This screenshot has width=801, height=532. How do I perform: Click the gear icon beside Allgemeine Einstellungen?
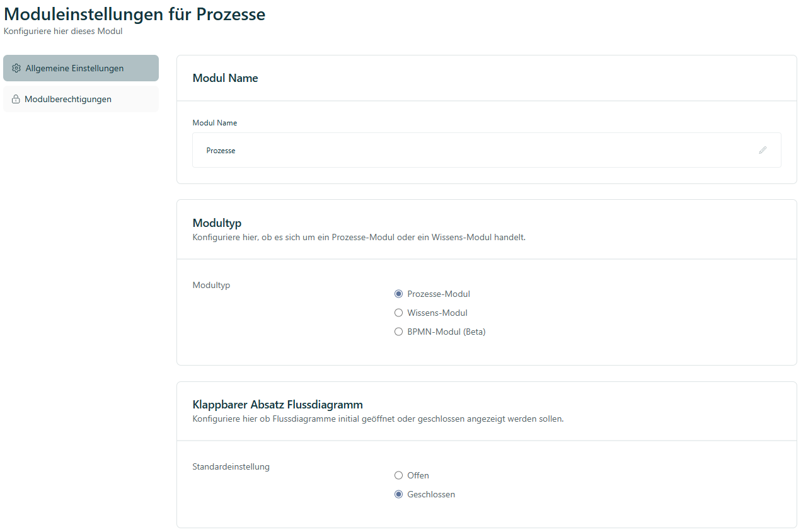pos(16,68)
